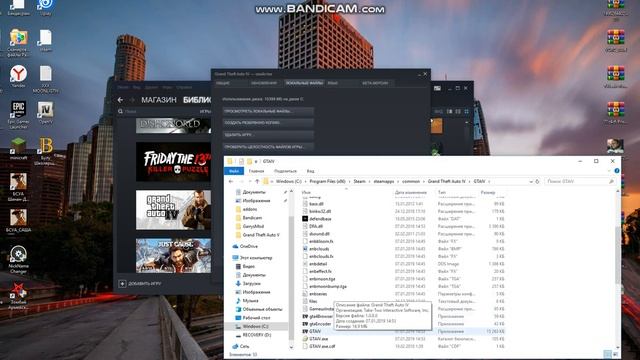Open the Beta versions tab in properties
The width and height of the screenshot is (640, 360).
[x=375, y=83]
